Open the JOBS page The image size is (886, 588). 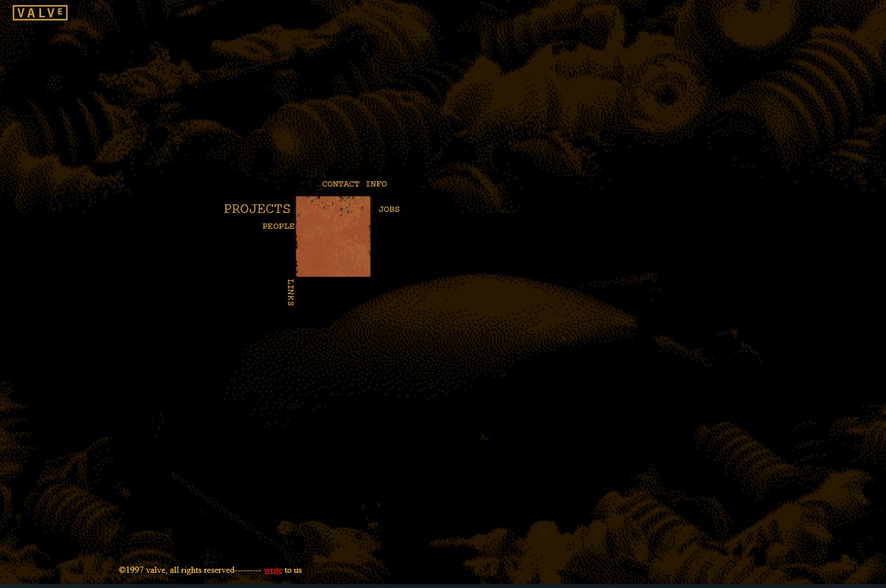pyautogui.click(x=389, y=209)
